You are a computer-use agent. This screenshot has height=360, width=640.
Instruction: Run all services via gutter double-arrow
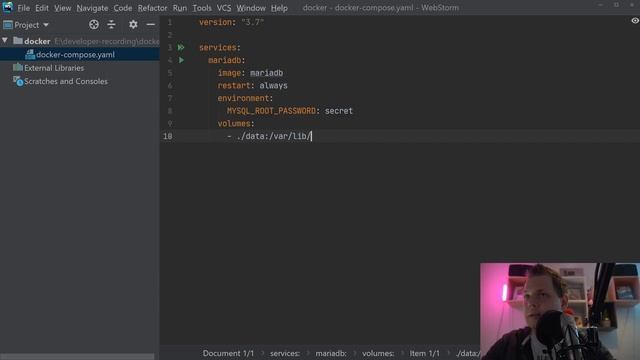181,47
